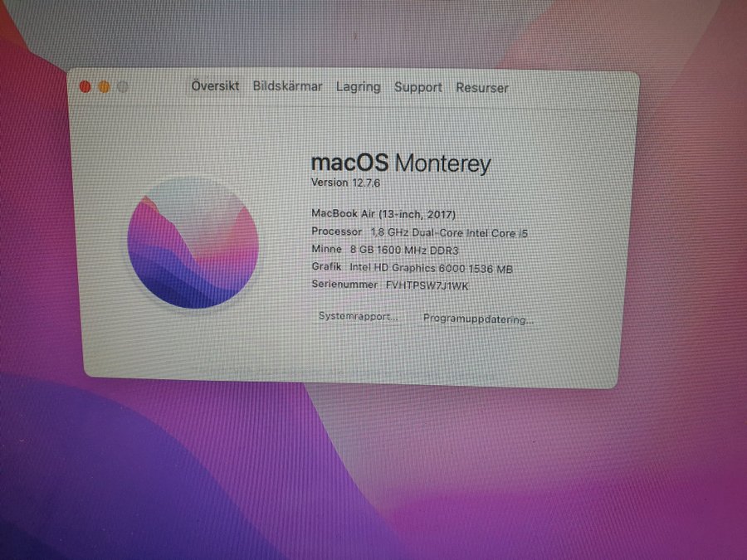Minimize window with the yellow button
The width and height of the screenshot is (747, 560).
click(104, 86)
